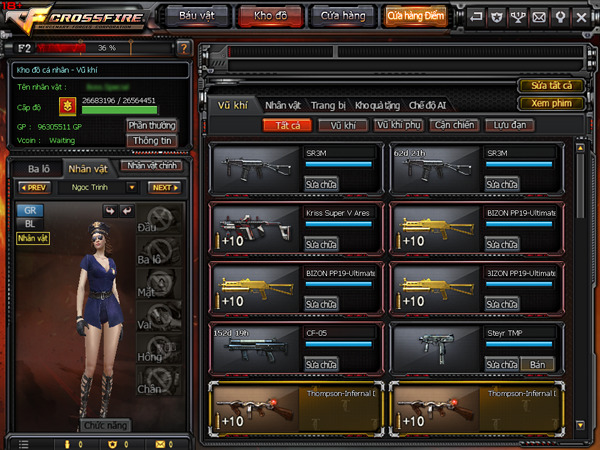This screenshot has width=600, height=450.
Task: Open the Cửa hàng menu
Action: pyautogui.click(x=343, y=16)
